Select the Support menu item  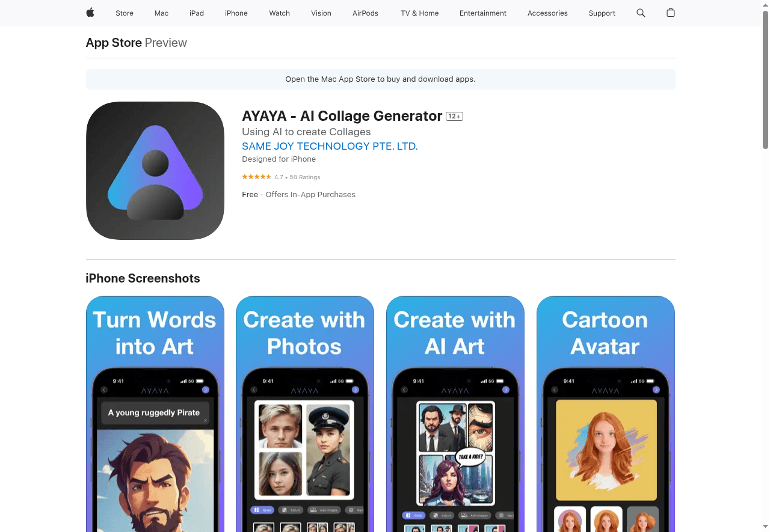(x=602, y=13)
